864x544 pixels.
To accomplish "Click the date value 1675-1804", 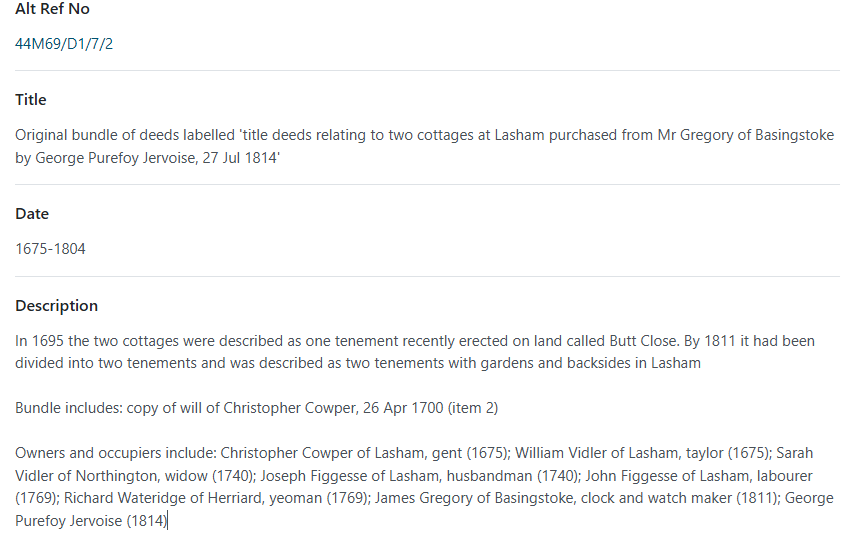I will click(50, 249).
